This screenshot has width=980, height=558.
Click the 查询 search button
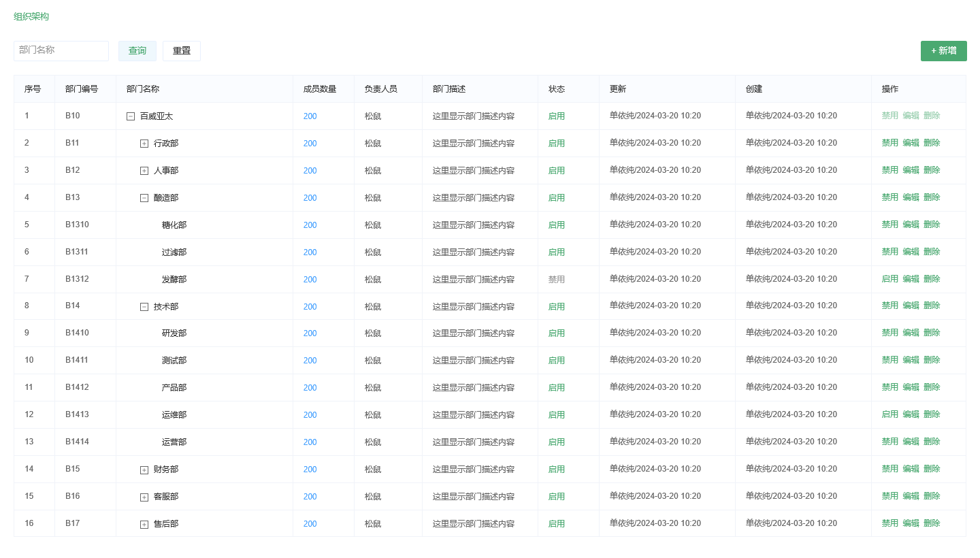pos(137,51)
